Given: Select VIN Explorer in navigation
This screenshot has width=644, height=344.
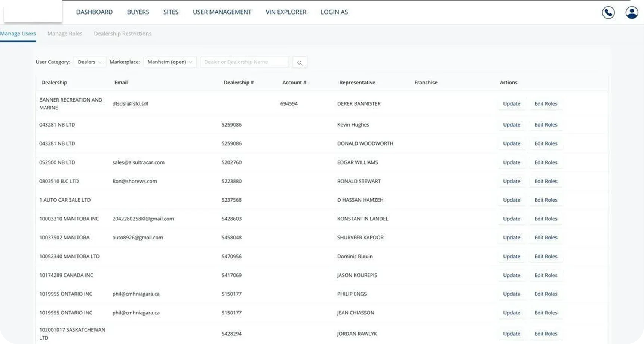Looking at the screenshot, I should coord(286,12).
